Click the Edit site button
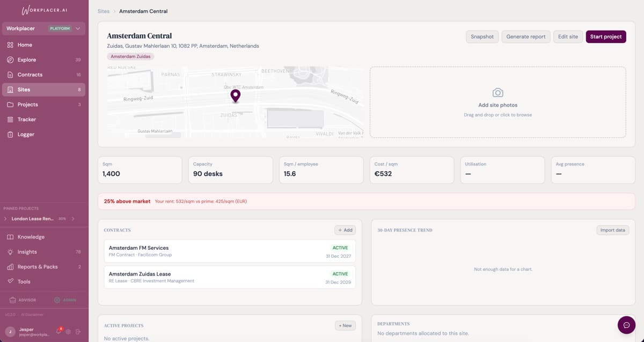The image size is (644, 342). 568,36
